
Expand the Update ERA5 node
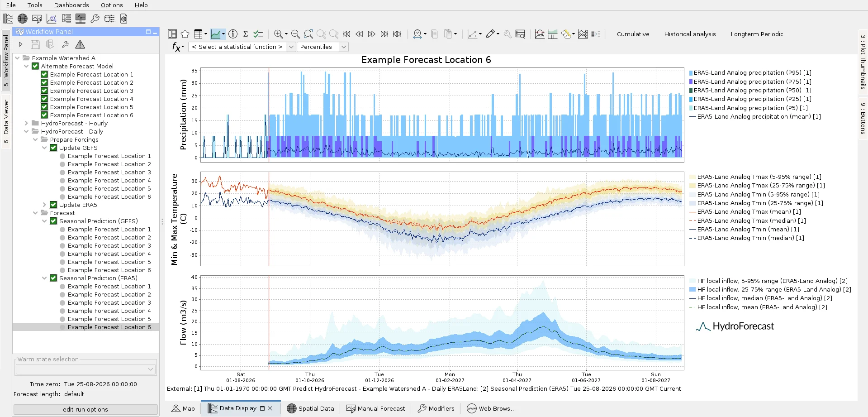(44, 205)
